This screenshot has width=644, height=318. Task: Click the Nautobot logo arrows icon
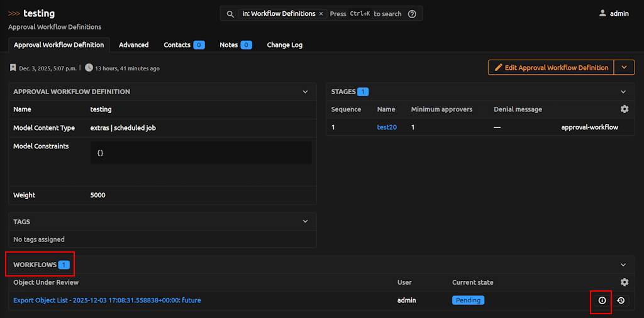coord(14,13)
